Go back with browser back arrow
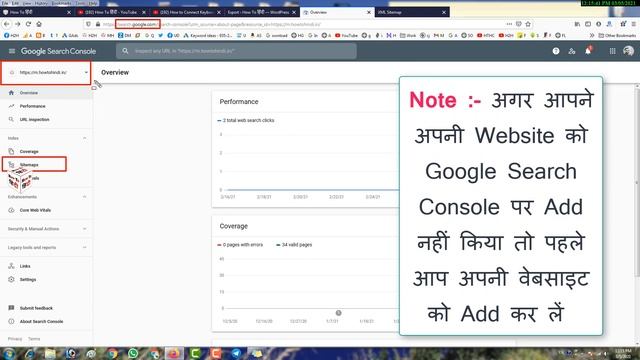The width and height of the screenshot is (640, 360). click(x=7, y=24)
